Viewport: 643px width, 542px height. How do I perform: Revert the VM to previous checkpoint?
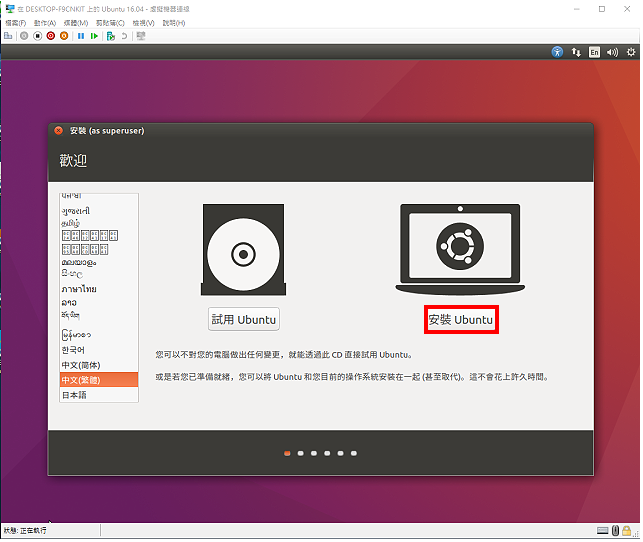click(x=124, y=36)
